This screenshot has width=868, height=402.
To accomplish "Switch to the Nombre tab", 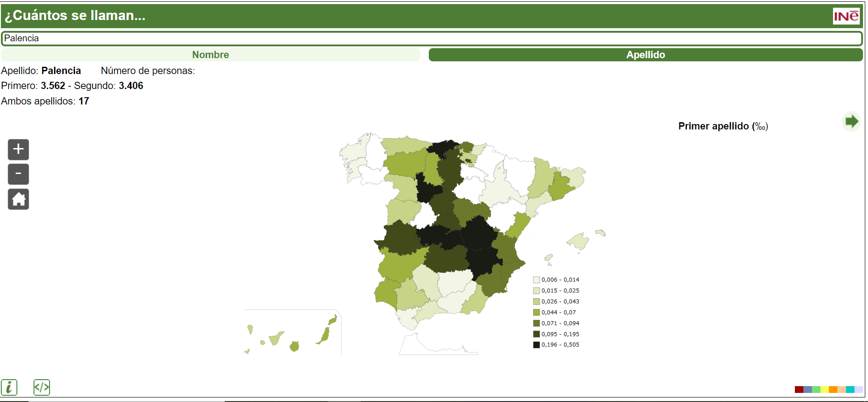I will pyautogui.click(x=210, y=55).
